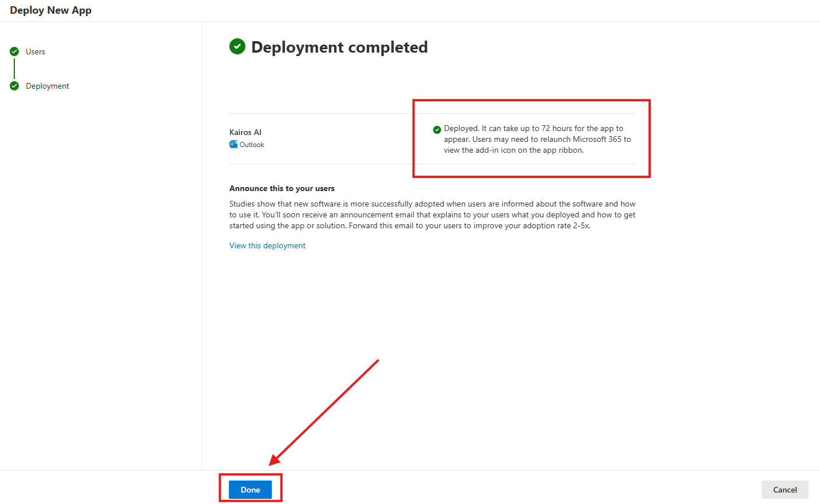Click the green checkmark beside Deployment step
820x504 pixels.
(x=14, y=86)
